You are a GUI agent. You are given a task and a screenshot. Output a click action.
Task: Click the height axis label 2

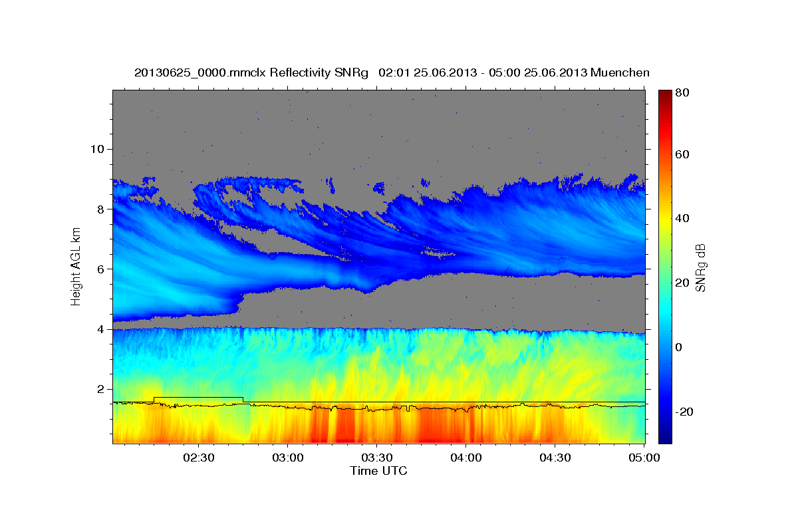click(101, 389)
